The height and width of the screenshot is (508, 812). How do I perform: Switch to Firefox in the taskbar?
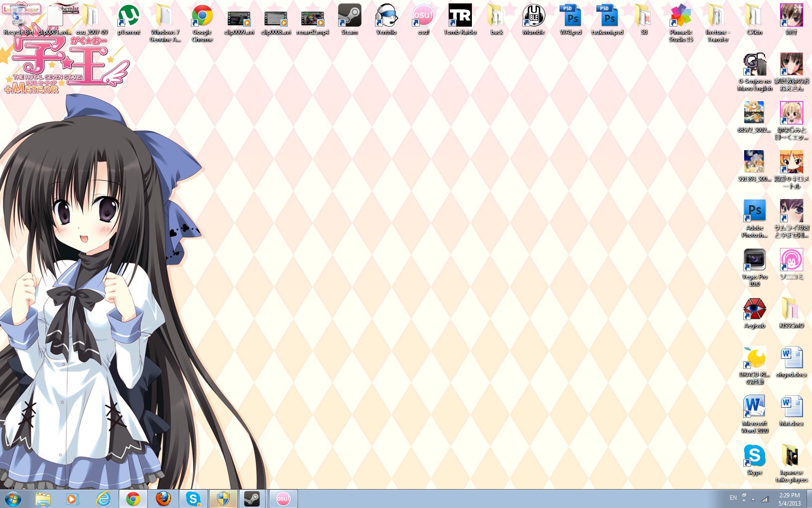pos(163,499)
